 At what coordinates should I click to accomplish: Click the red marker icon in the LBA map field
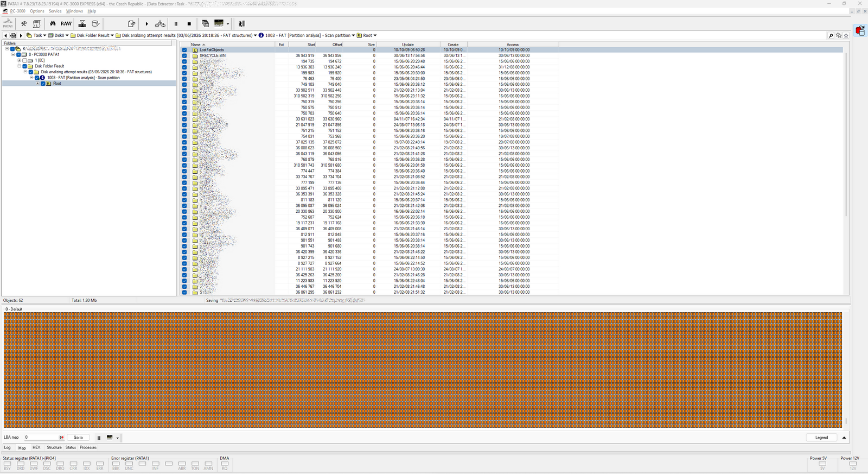61,437
